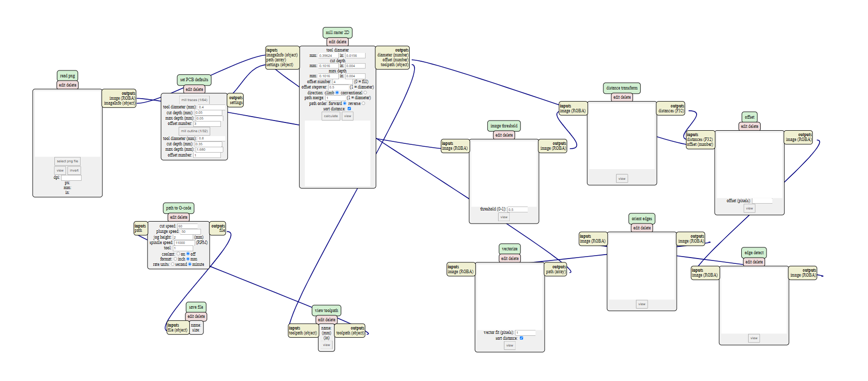Turn coolant on in path to G-code

[x=178, y=254]
